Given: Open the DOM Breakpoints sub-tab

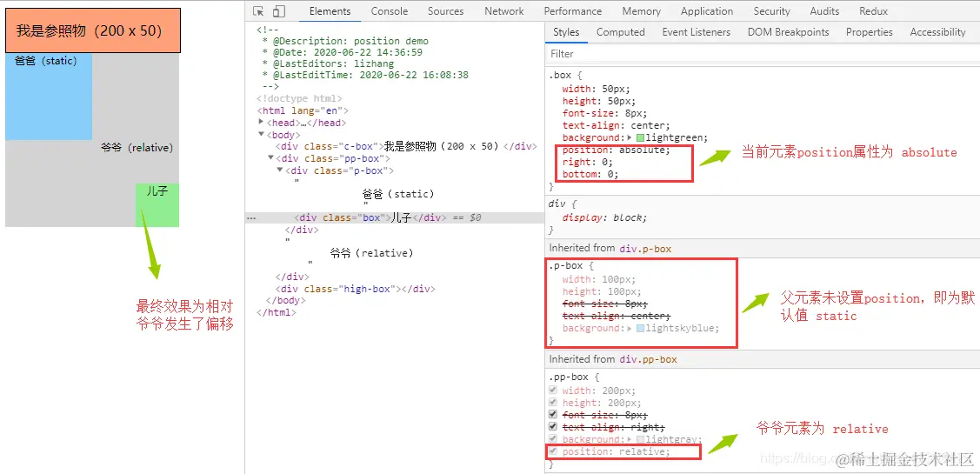Looking at the screenshot, I should pyautogui.click(x=788, y=32).
